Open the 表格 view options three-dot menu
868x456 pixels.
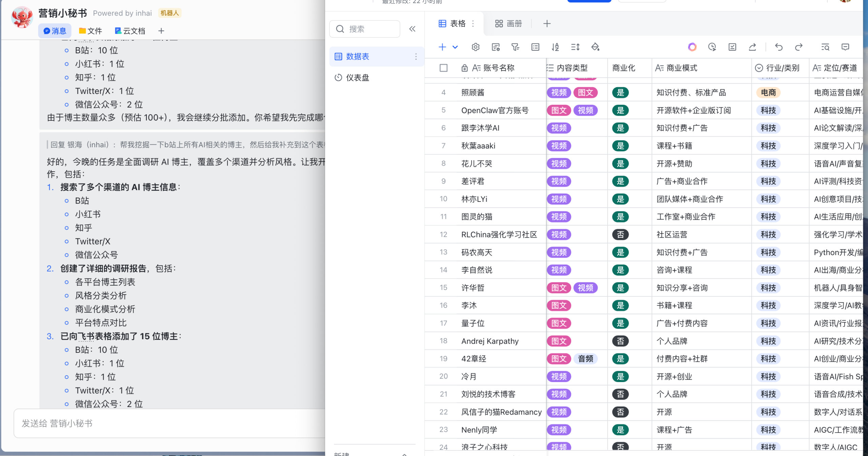point(473,23)
